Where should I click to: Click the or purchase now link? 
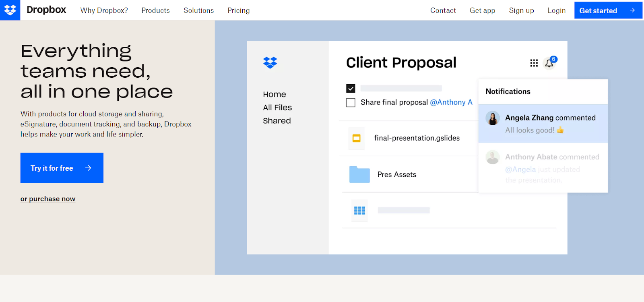click(48, 199)
